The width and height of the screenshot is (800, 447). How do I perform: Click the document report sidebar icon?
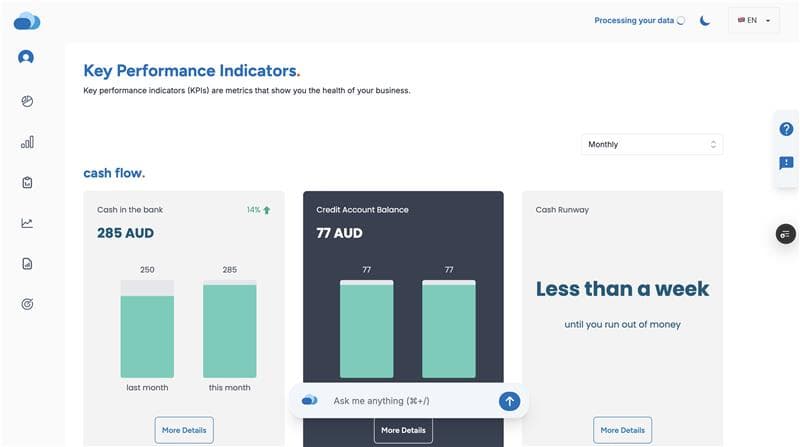point(27,264)
